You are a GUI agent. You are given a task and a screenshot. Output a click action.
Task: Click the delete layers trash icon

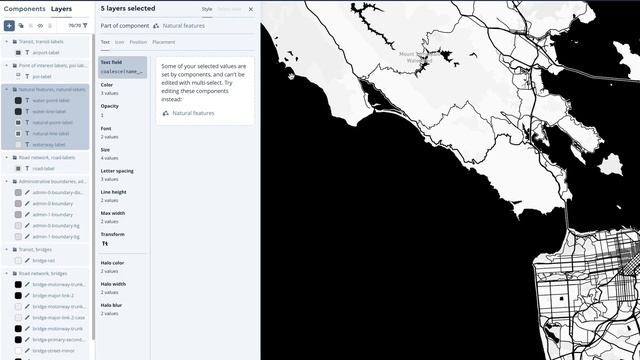tap(50, 26)
